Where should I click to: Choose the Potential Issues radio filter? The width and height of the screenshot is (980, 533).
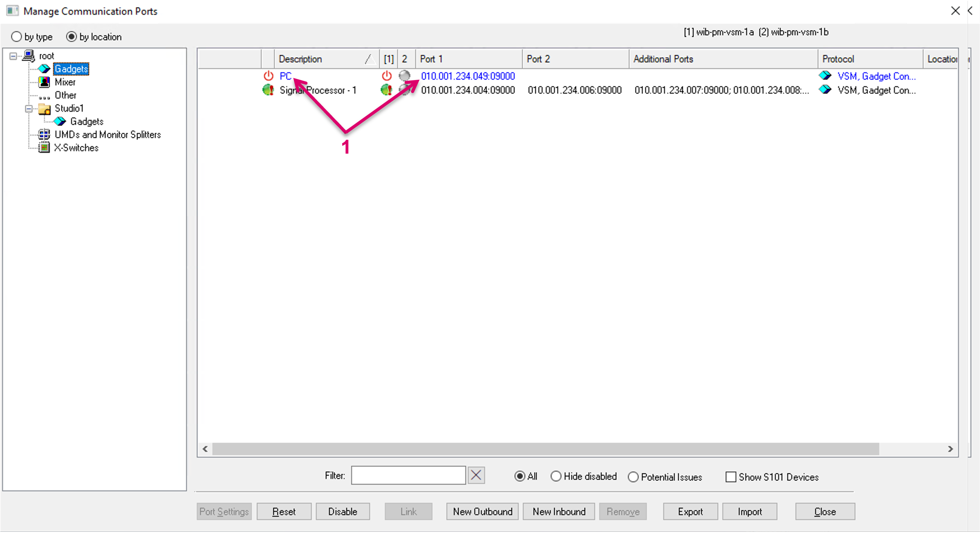[633, 477]
